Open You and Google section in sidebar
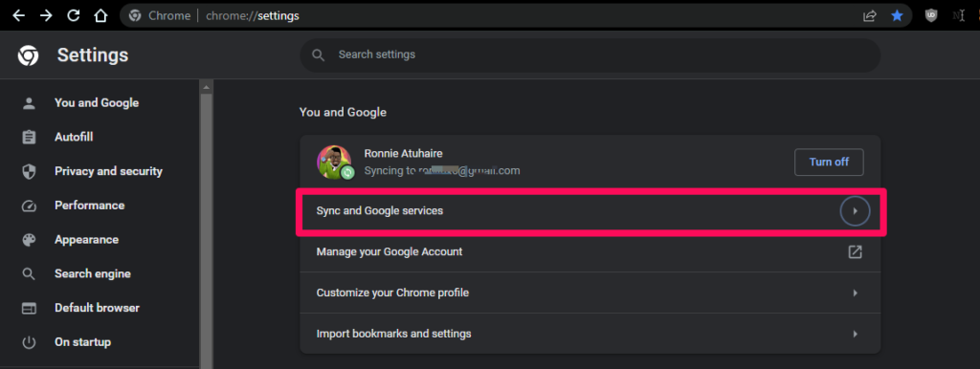Screen dimensions: 980x369 coord(97,103)
